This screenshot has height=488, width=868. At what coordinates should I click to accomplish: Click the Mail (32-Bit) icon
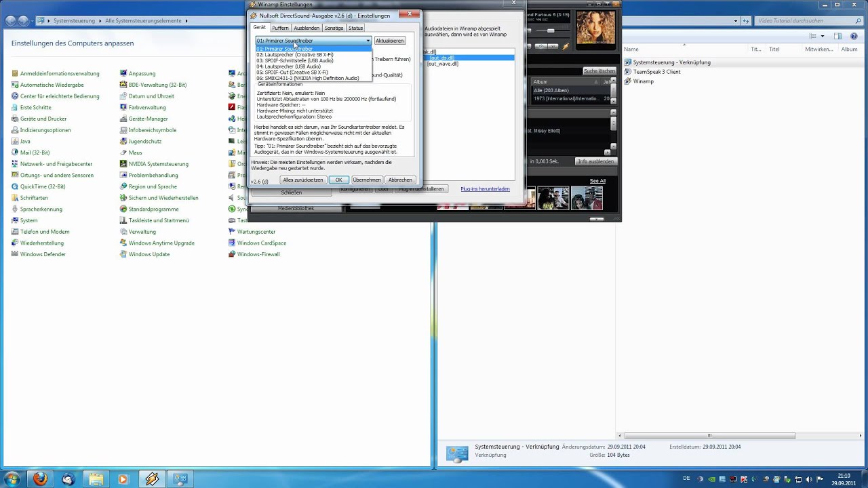(15, 152)
